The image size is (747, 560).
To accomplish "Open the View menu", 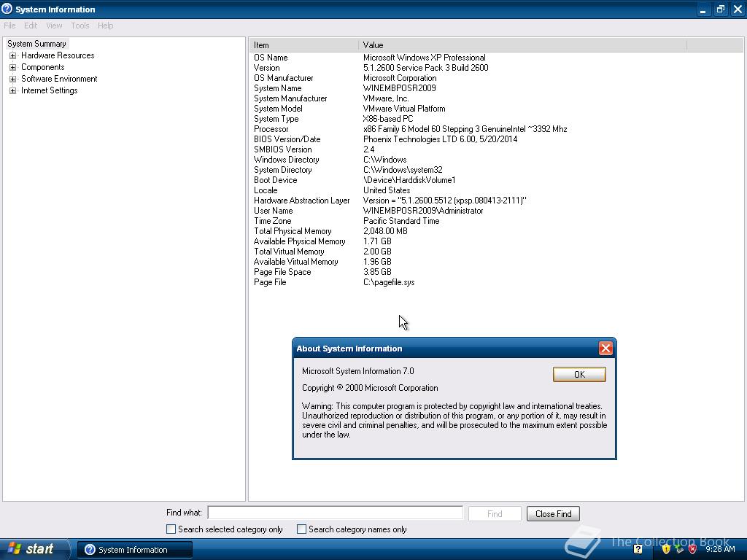I will (x=54, y=26).
